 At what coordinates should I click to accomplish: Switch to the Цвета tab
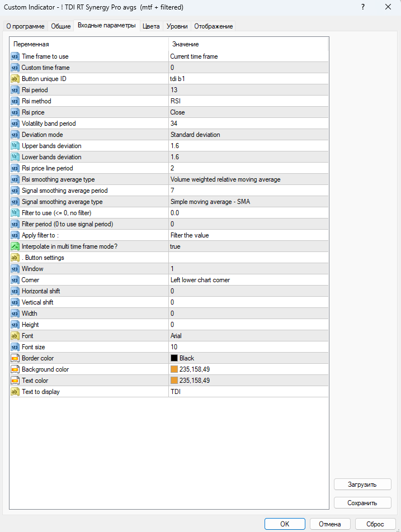pos(151,26)
